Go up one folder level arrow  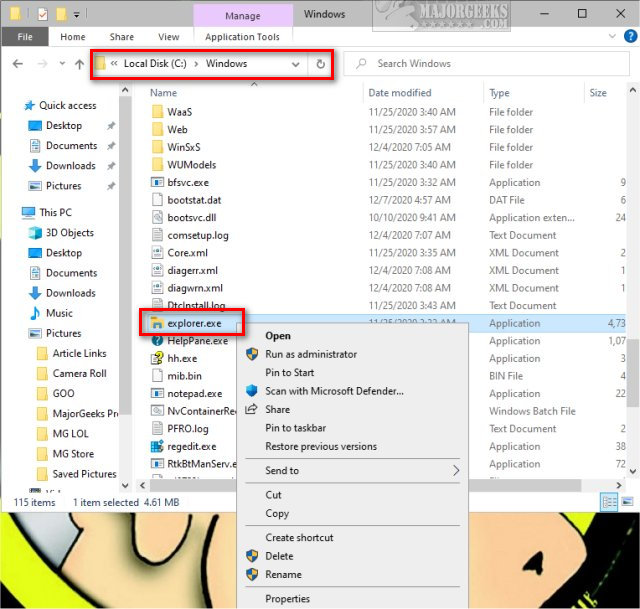[79, 64]
